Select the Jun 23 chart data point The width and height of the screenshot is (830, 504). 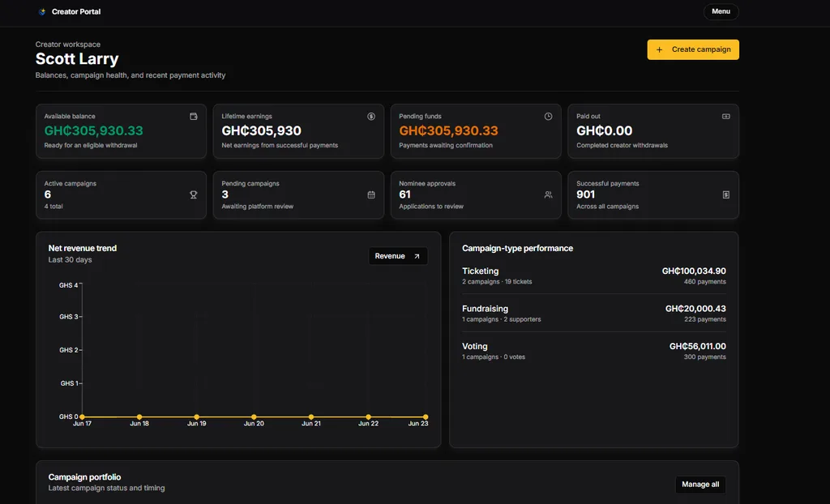pyautogui.click(x=425, y=417)
